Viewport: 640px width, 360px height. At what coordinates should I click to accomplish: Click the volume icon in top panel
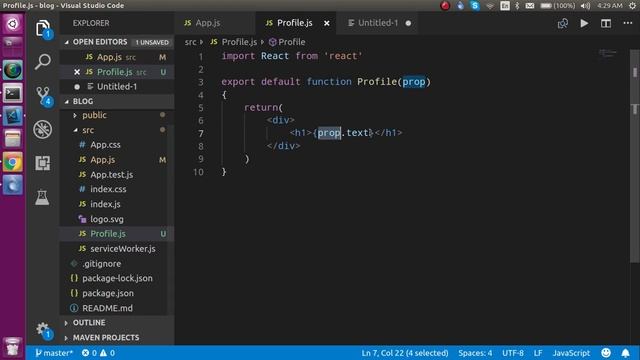[x=585, y=6]
